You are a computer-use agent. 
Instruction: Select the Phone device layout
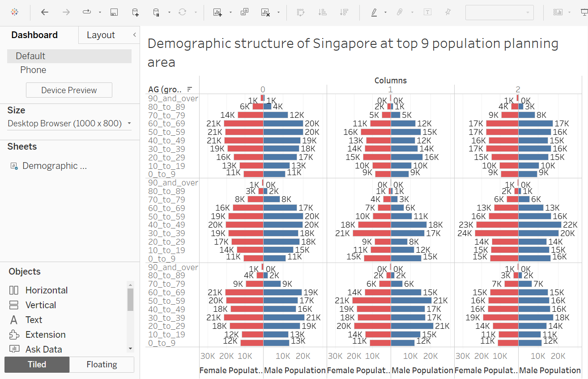33,70
